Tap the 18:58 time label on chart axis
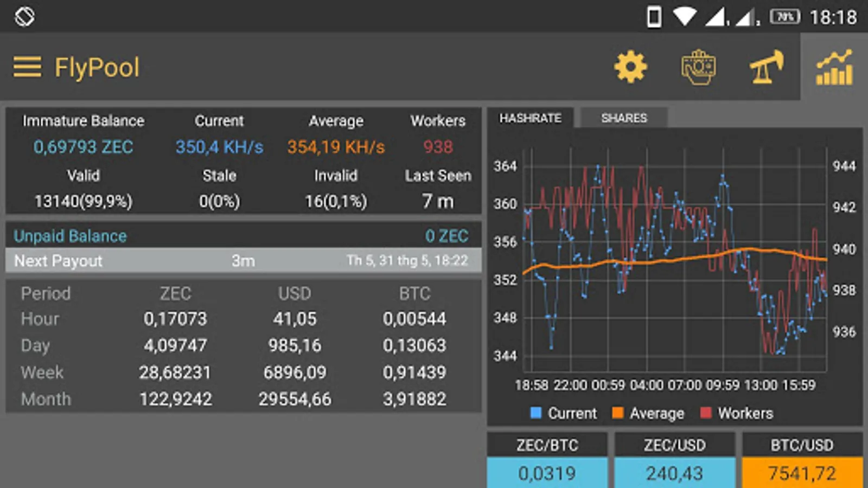 pyautogui.click(x=531, y=385)
